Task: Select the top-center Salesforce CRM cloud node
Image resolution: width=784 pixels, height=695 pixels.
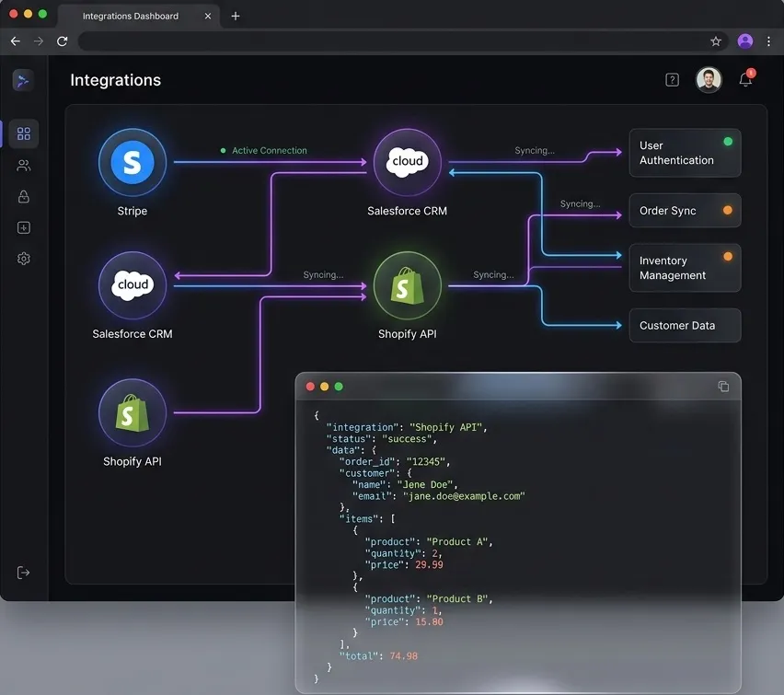Action: click(x=408, y=162)
